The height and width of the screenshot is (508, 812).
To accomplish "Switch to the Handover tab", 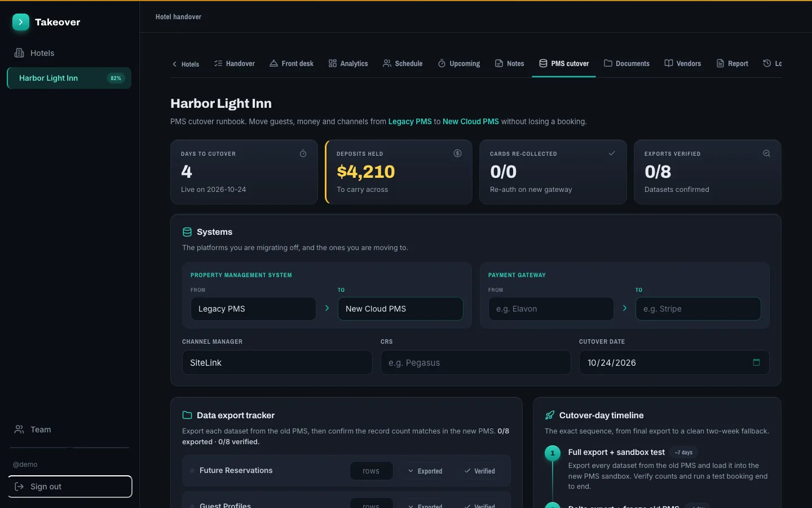I will (235, 64).
